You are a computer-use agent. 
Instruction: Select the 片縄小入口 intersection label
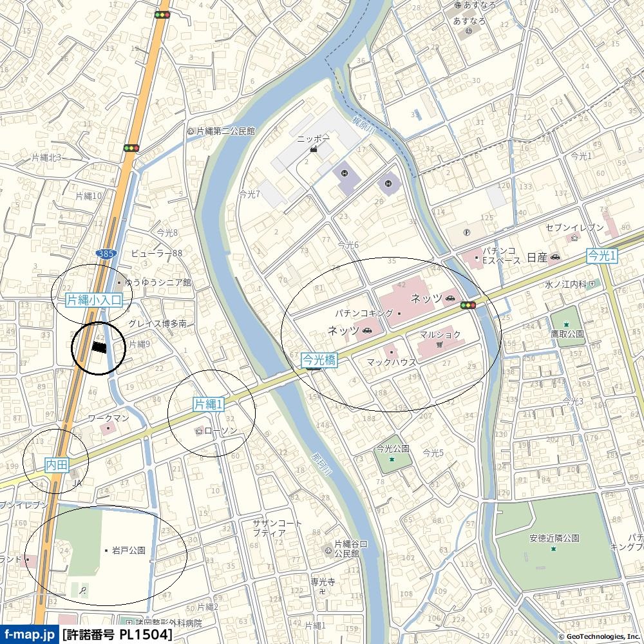coord(94,300)
